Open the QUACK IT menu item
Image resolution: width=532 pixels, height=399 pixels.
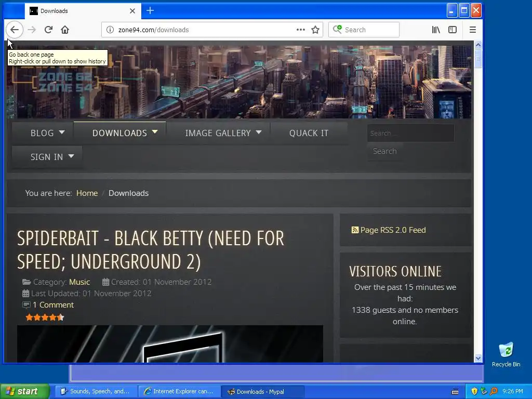tap(309, 133)
